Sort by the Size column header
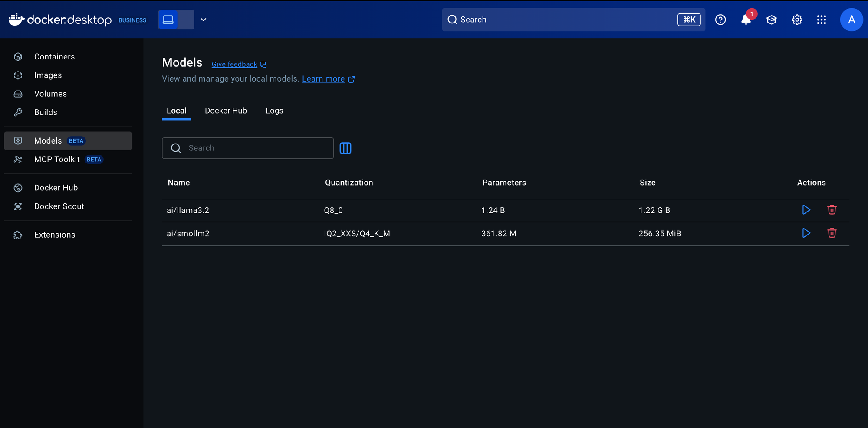Viewport: 868px width, 428px height. pos(648,183)
